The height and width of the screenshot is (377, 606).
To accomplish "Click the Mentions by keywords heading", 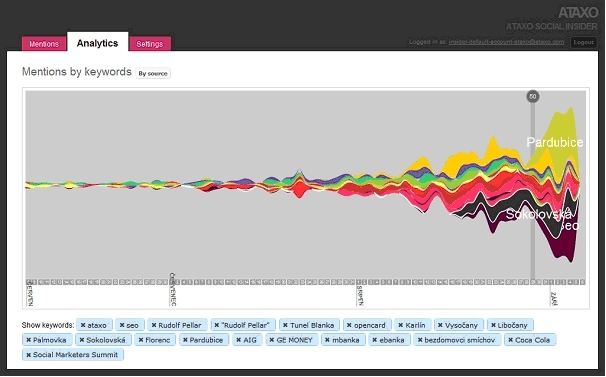I will (x=77, y=72).
